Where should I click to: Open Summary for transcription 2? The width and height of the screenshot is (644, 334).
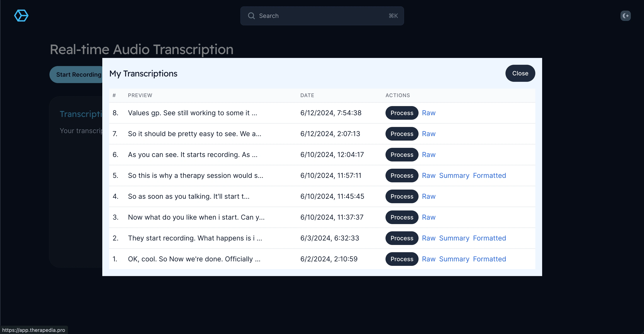pos(454,238)
